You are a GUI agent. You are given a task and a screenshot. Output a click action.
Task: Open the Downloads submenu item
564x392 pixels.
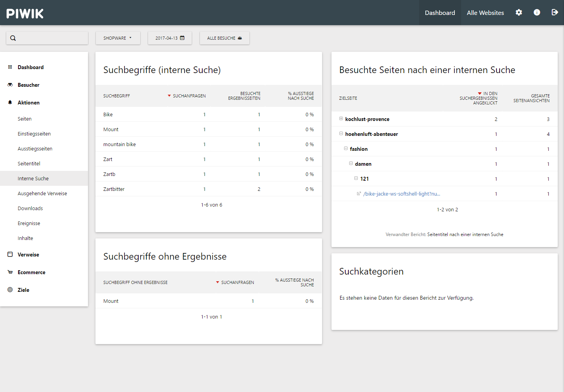coord(30,208)
